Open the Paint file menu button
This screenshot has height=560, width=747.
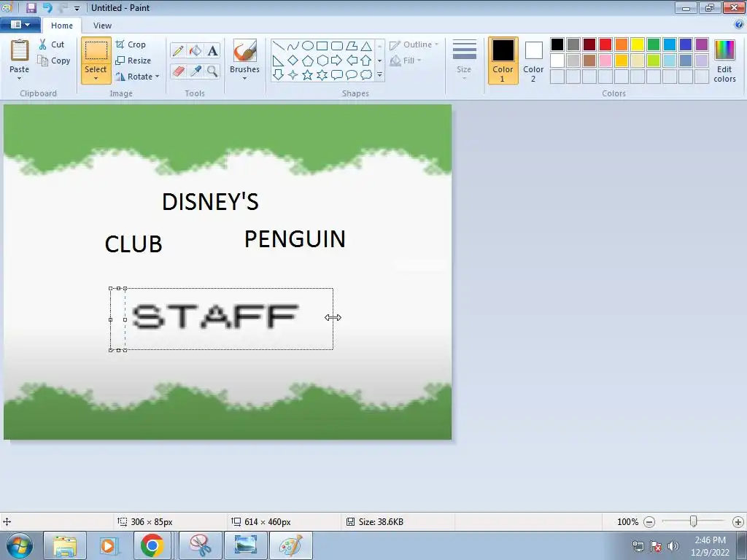20,24
